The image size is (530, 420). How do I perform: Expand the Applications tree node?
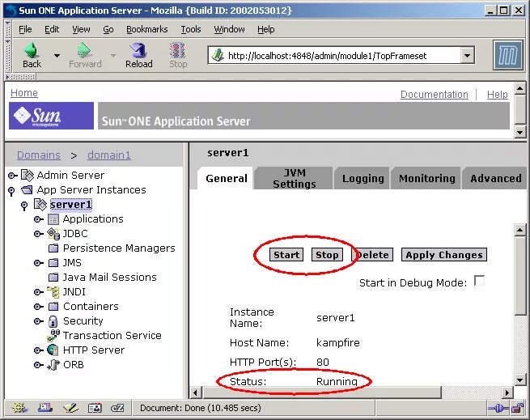point(39,219)
